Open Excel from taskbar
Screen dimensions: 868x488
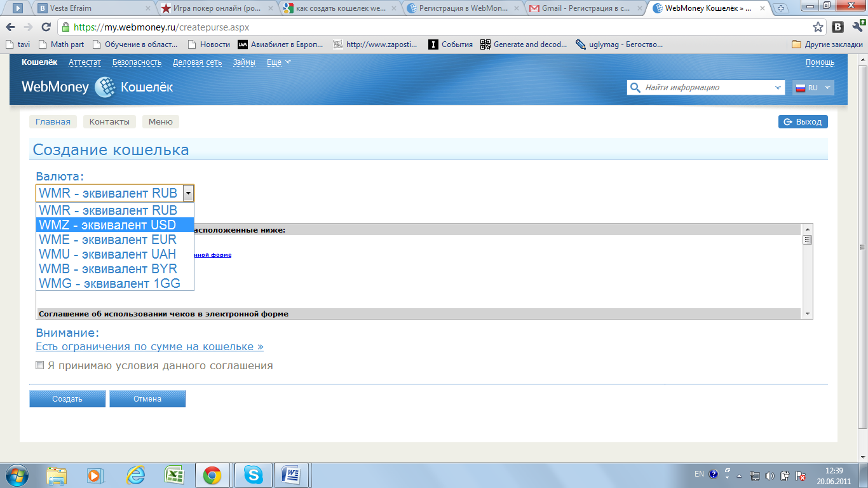pos(173,475)
